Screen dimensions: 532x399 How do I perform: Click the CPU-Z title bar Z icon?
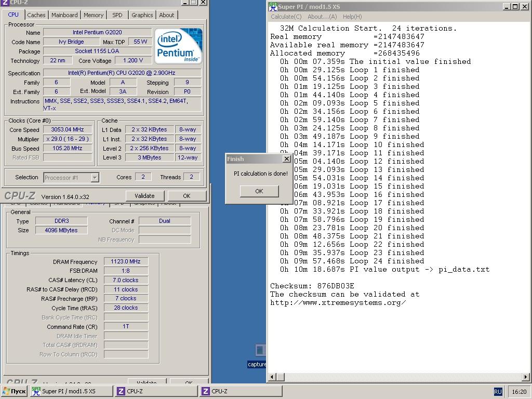click(5, 3)
